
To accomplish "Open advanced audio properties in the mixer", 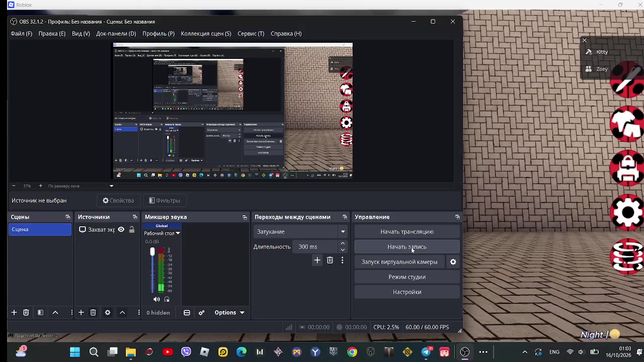I will click(201, 313).
